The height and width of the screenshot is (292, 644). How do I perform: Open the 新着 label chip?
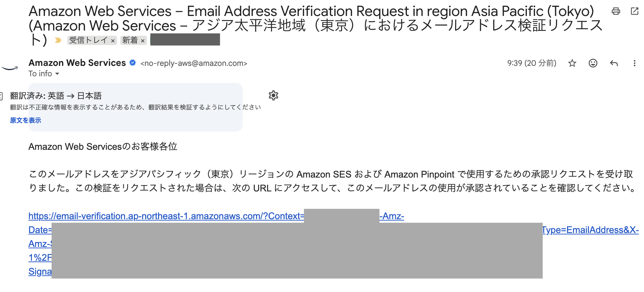tap(130, 41)
